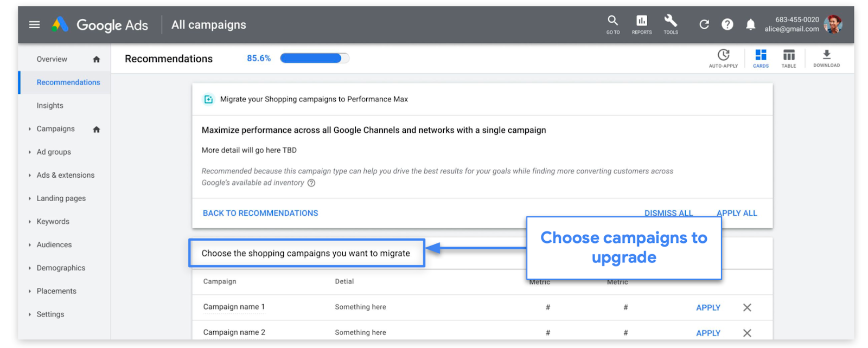Download the recommendations

tap(826, 58)
